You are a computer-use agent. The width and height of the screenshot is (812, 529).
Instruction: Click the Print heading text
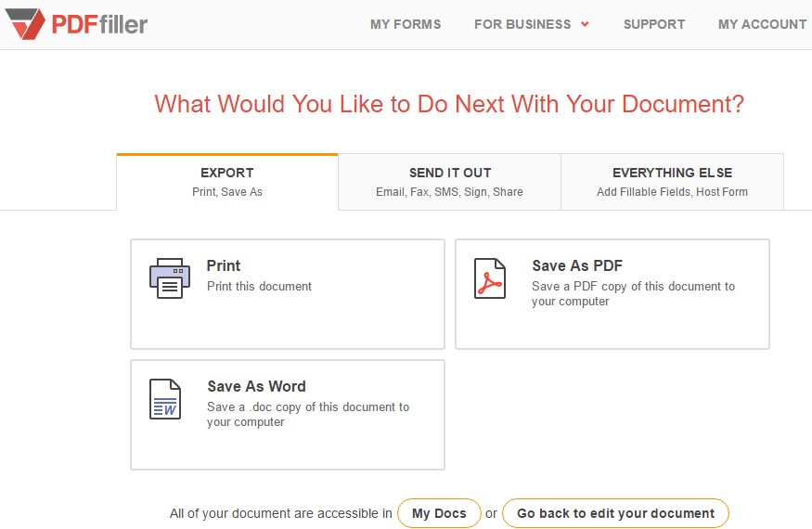[224, 265]
